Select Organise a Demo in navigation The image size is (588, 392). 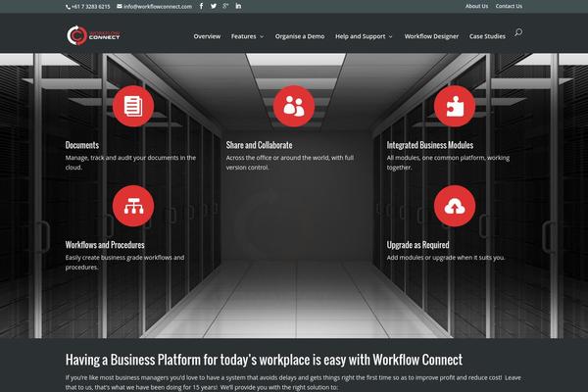point(300,36)
